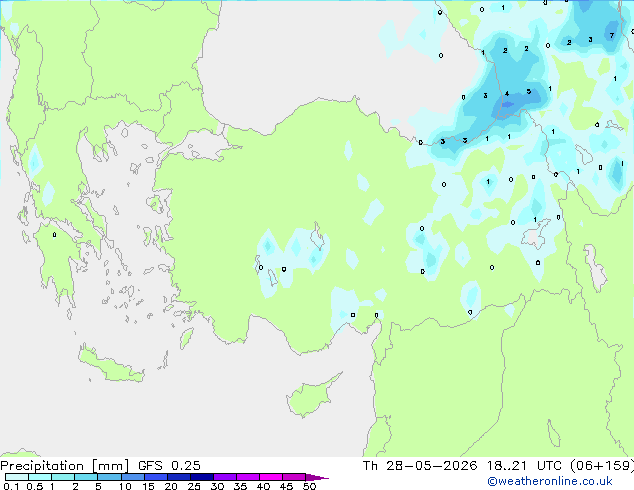Click the '18..21 UTC' time range text
The image size is (634, 490).
[524, 466]
